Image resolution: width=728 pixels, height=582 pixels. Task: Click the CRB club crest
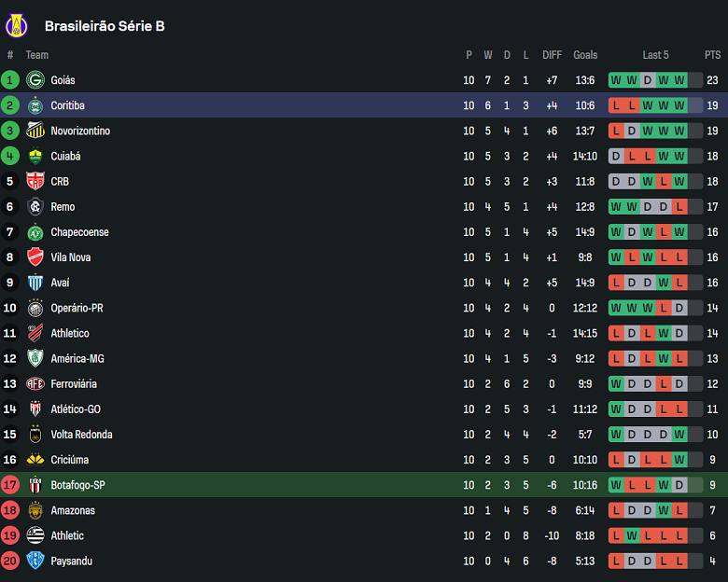(x=35, y=181)
